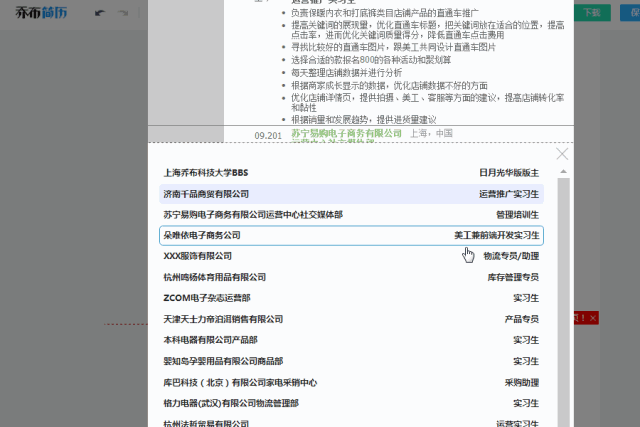Click the undo arrow in top toolbar
Screen dimensions: 640x427
tap(97, 13)
